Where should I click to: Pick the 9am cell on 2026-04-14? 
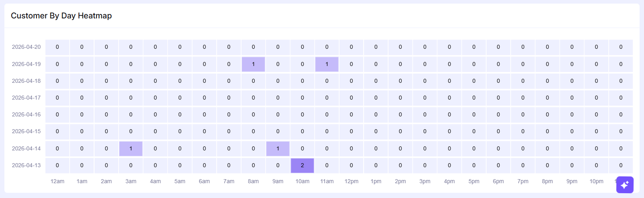point(278,149)
